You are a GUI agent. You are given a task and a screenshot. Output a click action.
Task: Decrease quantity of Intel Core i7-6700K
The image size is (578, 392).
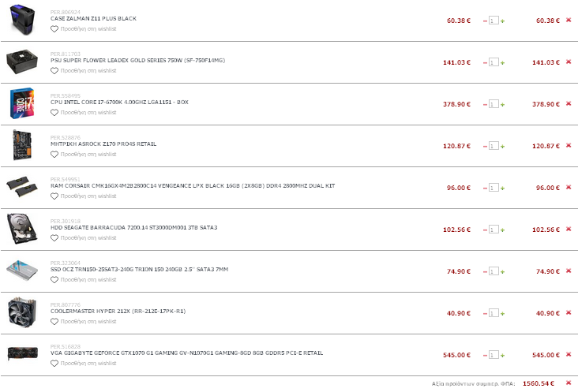(485, 105)
